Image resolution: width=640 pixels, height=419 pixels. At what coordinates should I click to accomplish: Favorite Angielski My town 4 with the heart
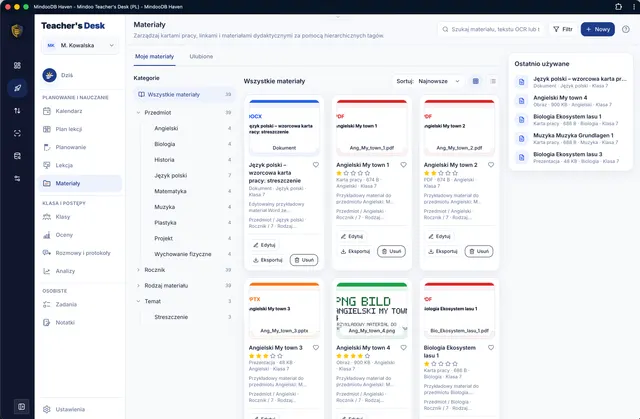point(403,348)
